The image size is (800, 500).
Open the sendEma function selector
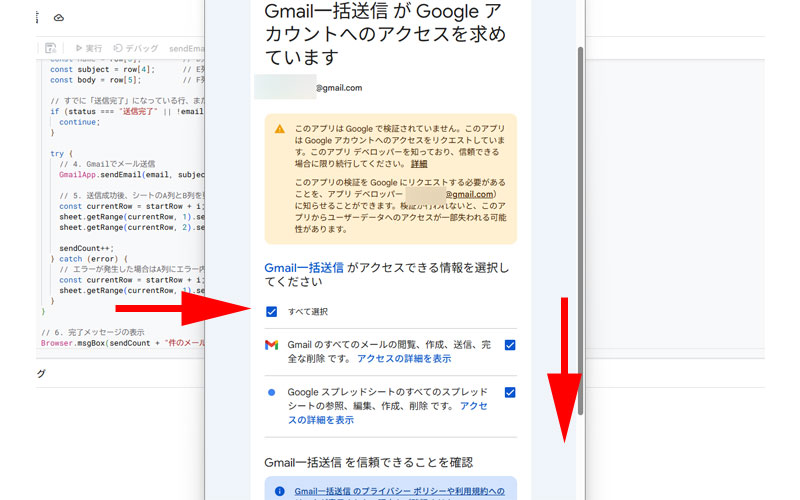186,48
